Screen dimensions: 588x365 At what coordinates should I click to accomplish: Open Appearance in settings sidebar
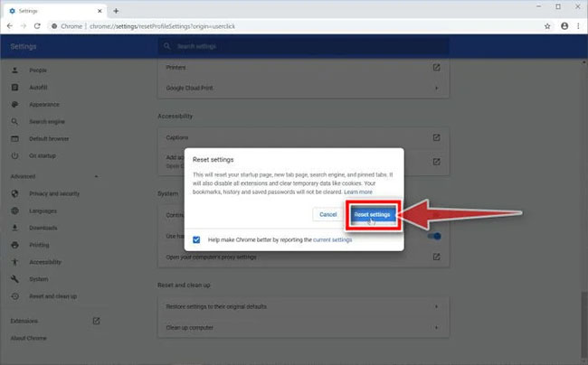point(44,105)
